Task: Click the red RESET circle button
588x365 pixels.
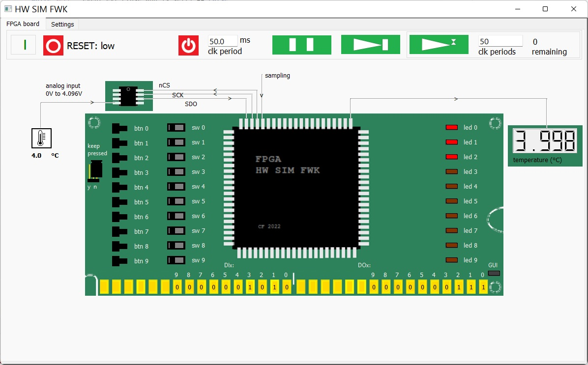Action: [x=53, y=45]
